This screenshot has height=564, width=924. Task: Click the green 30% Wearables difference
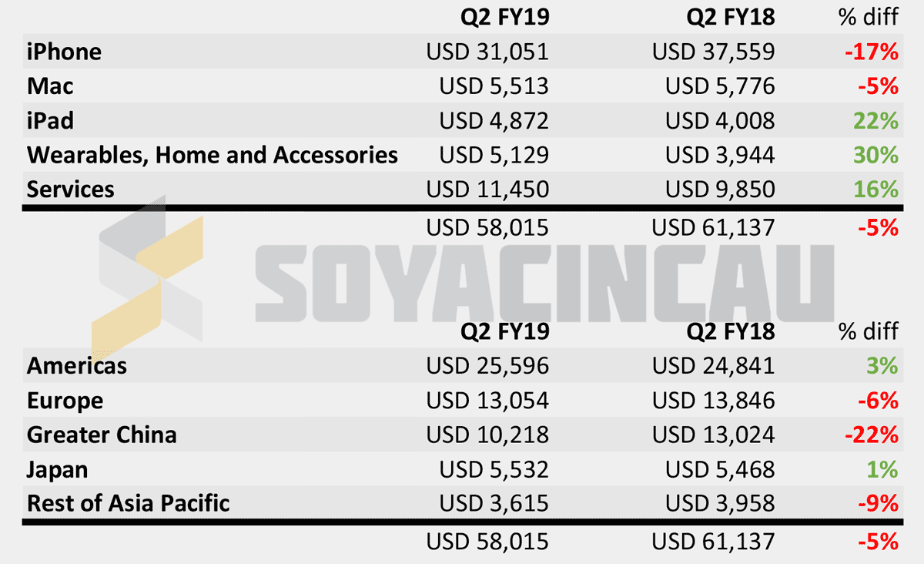pos(875,155)
